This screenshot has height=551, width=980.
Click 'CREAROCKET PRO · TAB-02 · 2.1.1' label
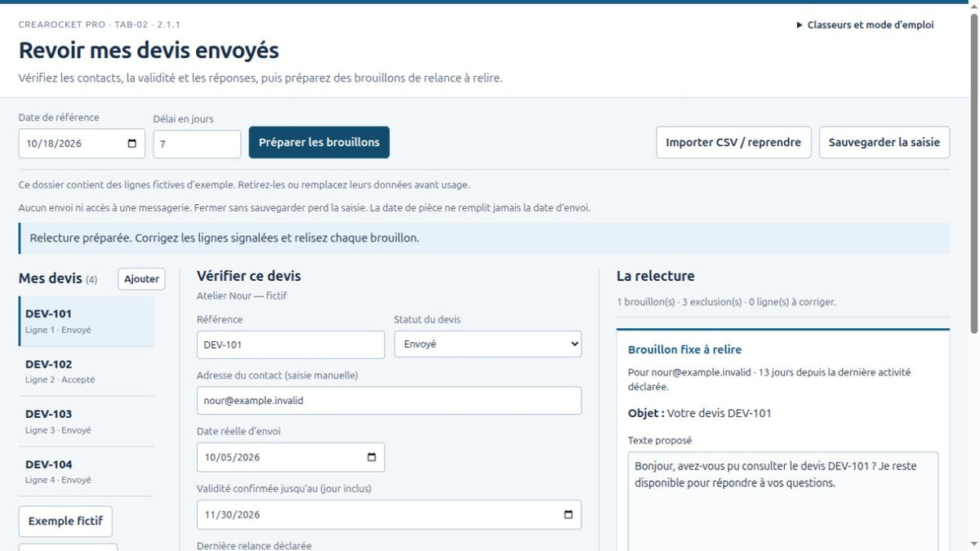coord(100,24)
